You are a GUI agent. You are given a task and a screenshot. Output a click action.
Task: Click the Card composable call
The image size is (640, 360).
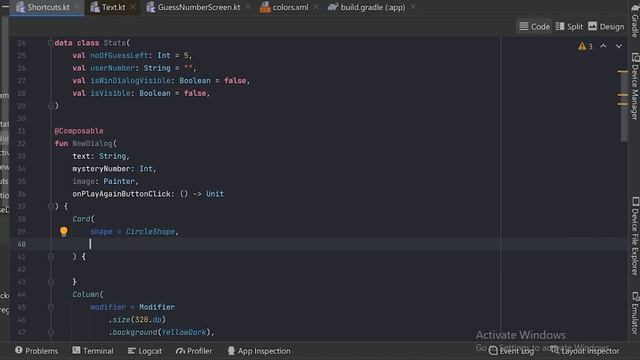(81, 219)
